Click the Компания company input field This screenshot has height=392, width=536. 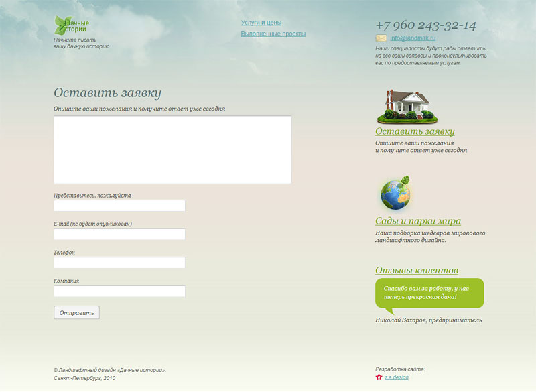pyautogui.click(x=119, y=291)
